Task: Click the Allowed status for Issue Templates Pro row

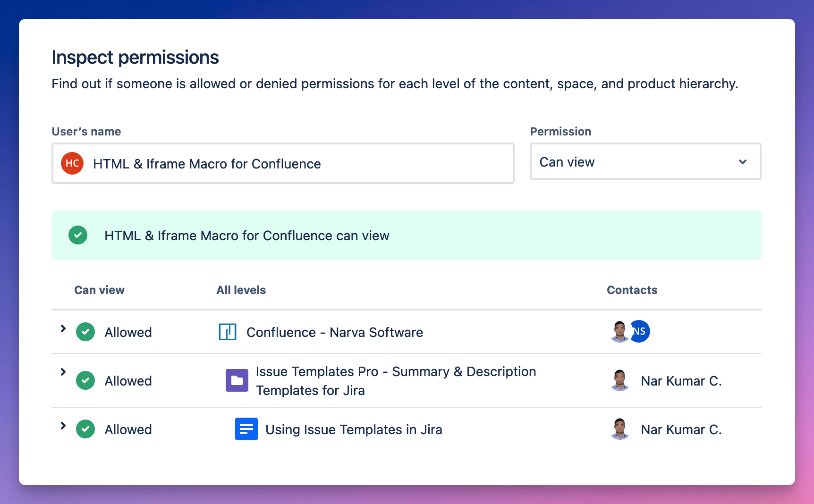Action: click(85, 380)
